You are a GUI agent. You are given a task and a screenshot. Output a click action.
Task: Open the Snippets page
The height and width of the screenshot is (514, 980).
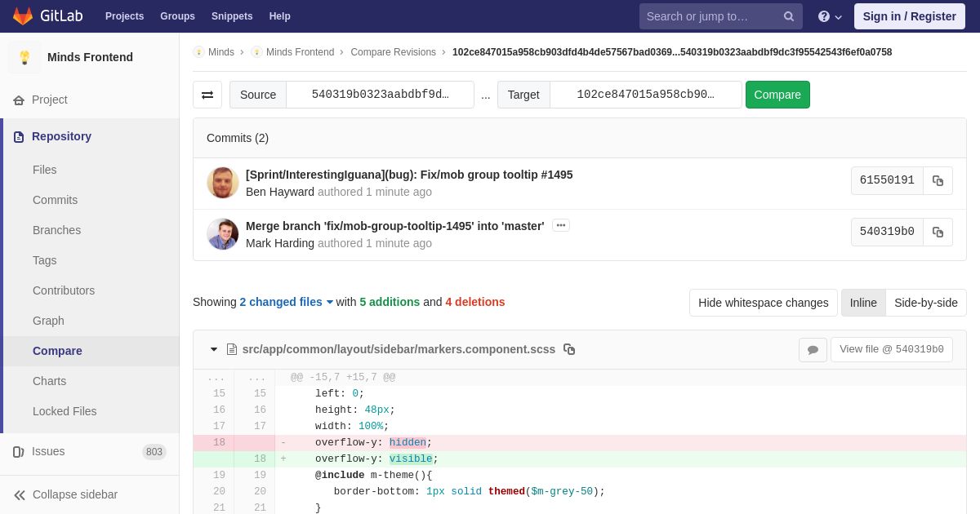coord(232,16)
